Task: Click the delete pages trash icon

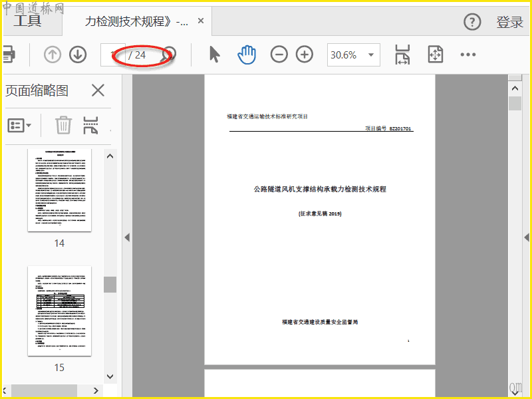Action: tap(63, 125)
